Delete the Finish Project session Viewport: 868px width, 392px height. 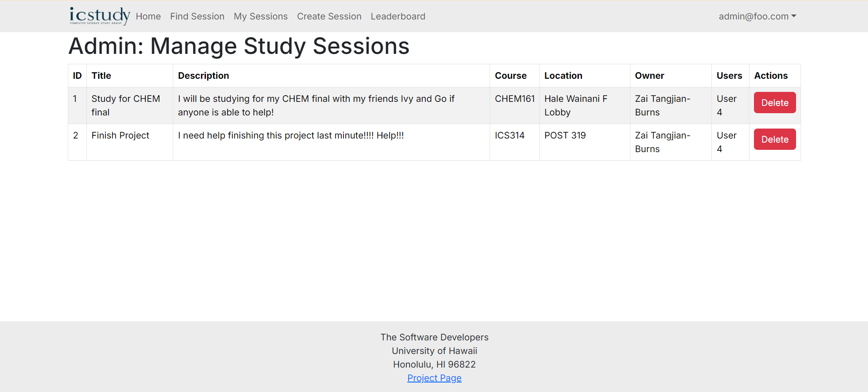pyautogui.click(x=774, y=139)
